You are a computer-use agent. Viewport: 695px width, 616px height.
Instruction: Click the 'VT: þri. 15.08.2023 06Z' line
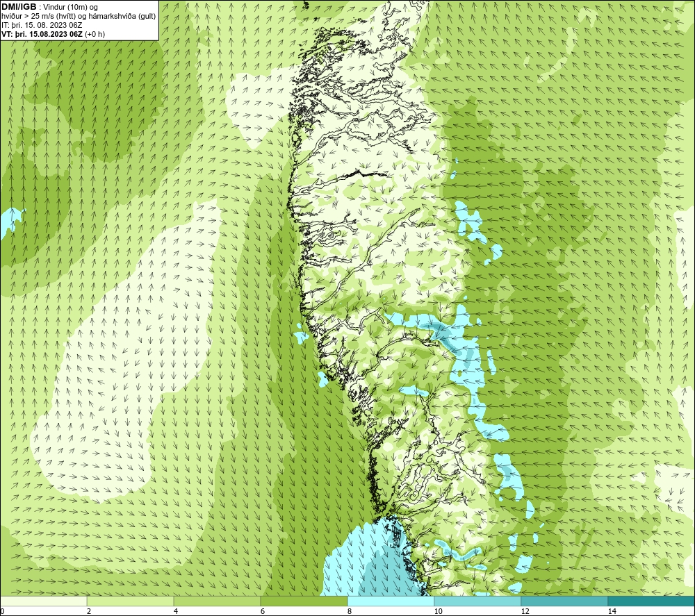[42, 34]
